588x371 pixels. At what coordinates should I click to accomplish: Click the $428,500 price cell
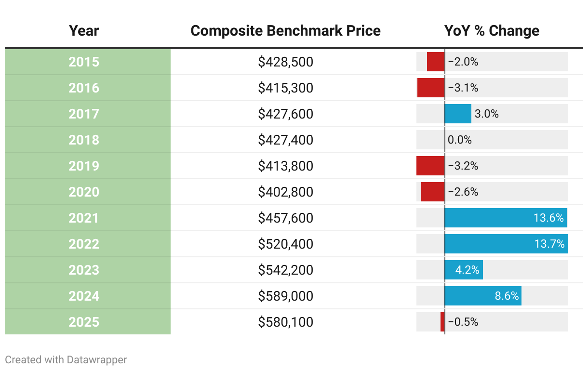[285, 62]
